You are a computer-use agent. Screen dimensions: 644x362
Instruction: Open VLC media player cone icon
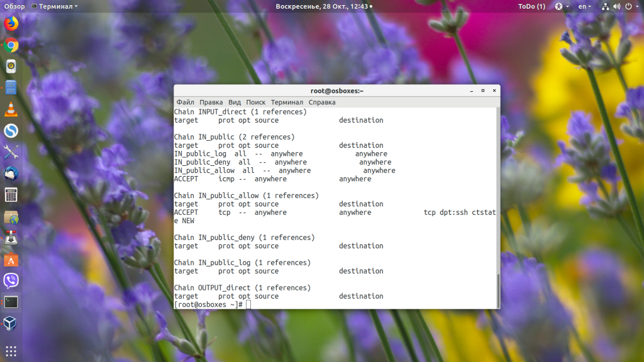(x=11, y=109)
